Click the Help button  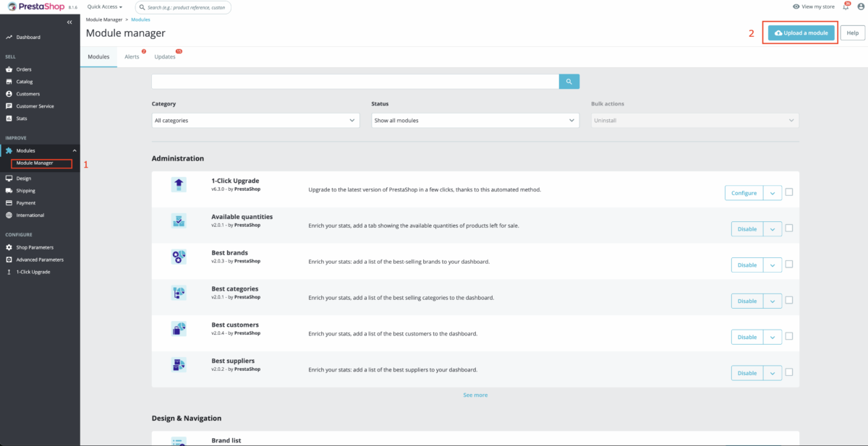coord(852,33)
